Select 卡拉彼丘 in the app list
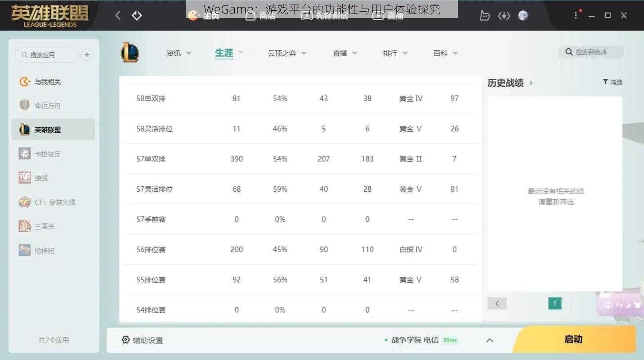644x360 pixels. [47, 154]
